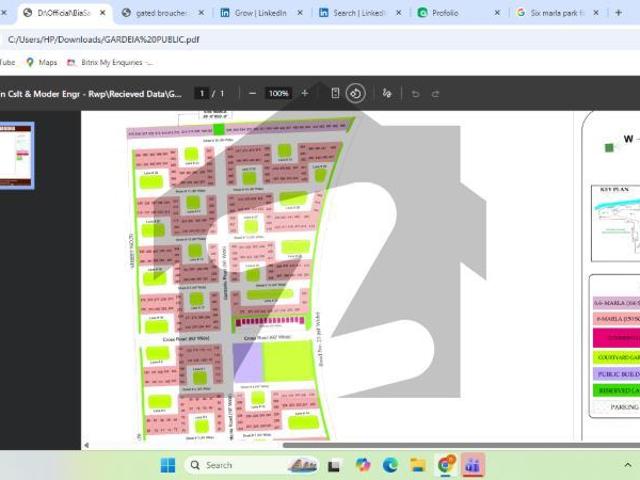Click the zoom percentage field showing 100%

(x=278, y=93)
